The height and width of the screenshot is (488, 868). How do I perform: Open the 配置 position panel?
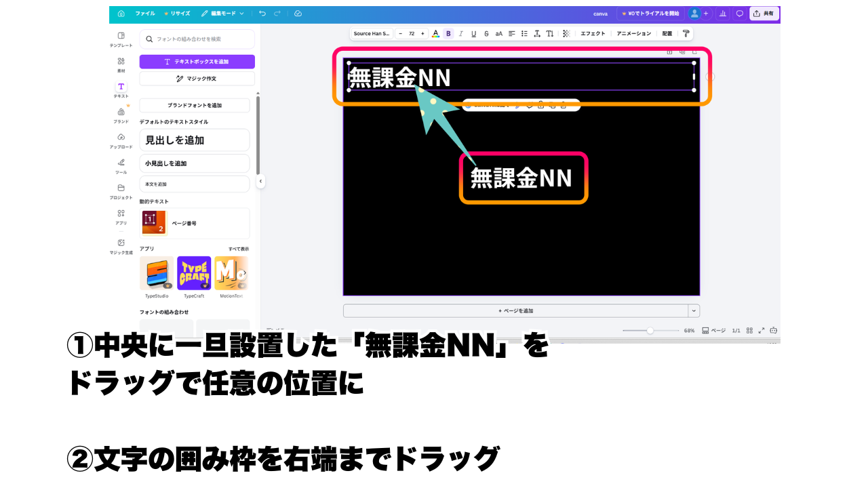pyautogui.click(x=667, y=33)
